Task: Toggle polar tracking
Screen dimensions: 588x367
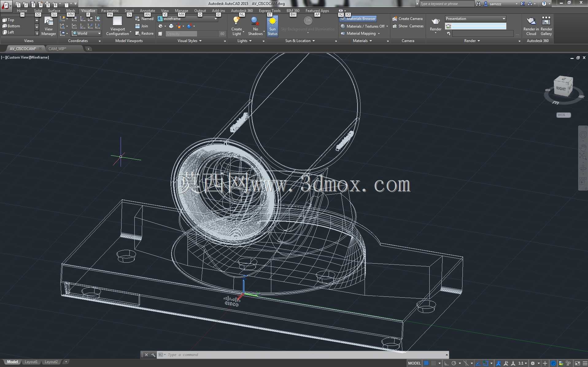Action: [454, 363]
